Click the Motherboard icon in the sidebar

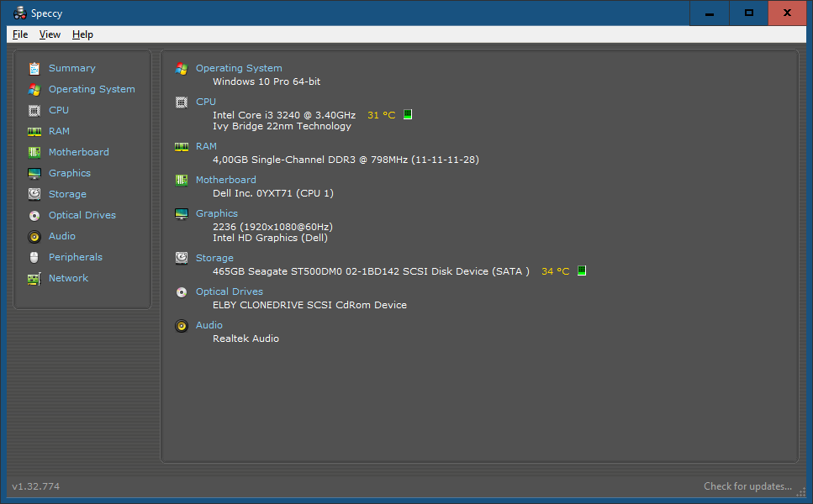point(34,152)
